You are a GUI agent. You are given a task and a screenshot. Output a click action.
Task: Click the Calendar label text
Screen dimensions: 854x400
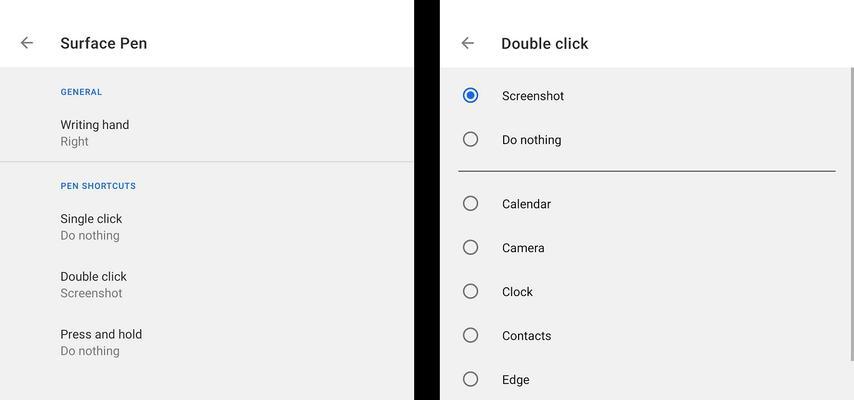[x=527, y=204]
